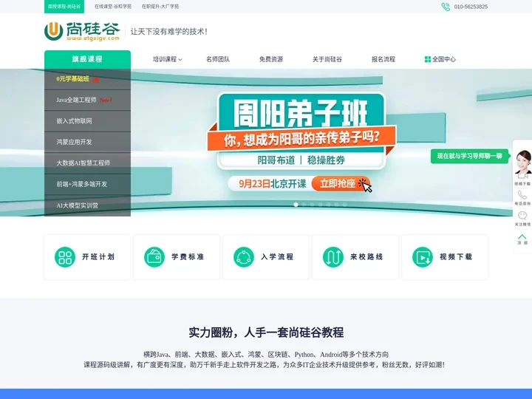Open the 鸿蒙应用开发 course link
Screen dimensions: 532x399
pyautogui.click(x=74, y=142)
